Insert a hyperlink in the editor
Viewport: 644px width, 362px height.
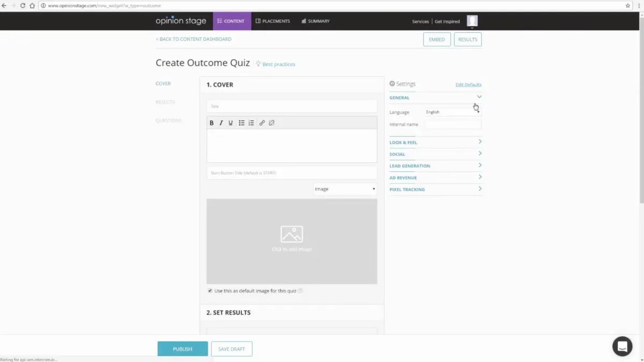click(x=262, y=123)
